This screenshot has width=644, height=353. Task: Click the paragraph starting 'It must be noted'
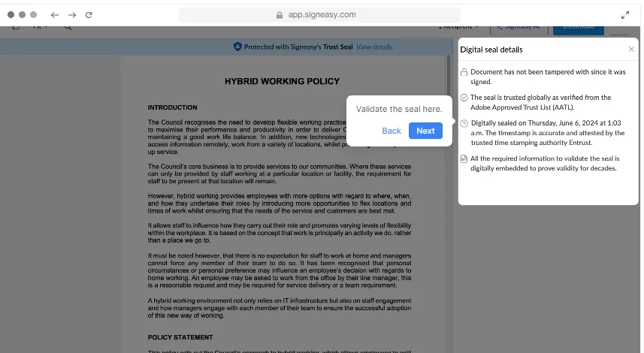click(x=280, y=270)
